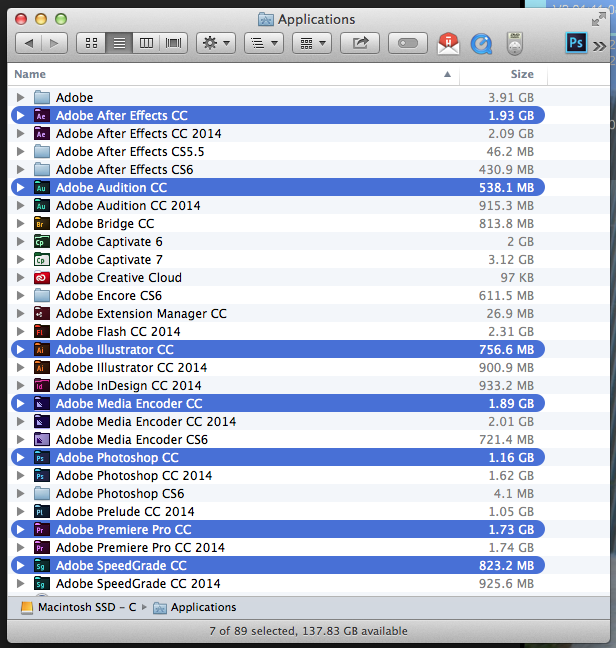The width and height of the screenshot is (616, 648).
Task: Expand Adobe SpeedGrade CC 2014
Action: (20, 584)
